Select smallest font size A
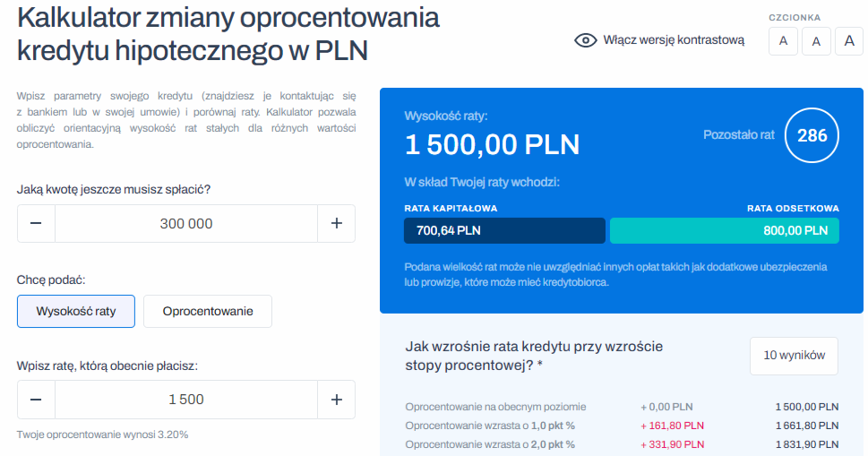The width and height of the screenshot is (868, 456). point(783,41)
